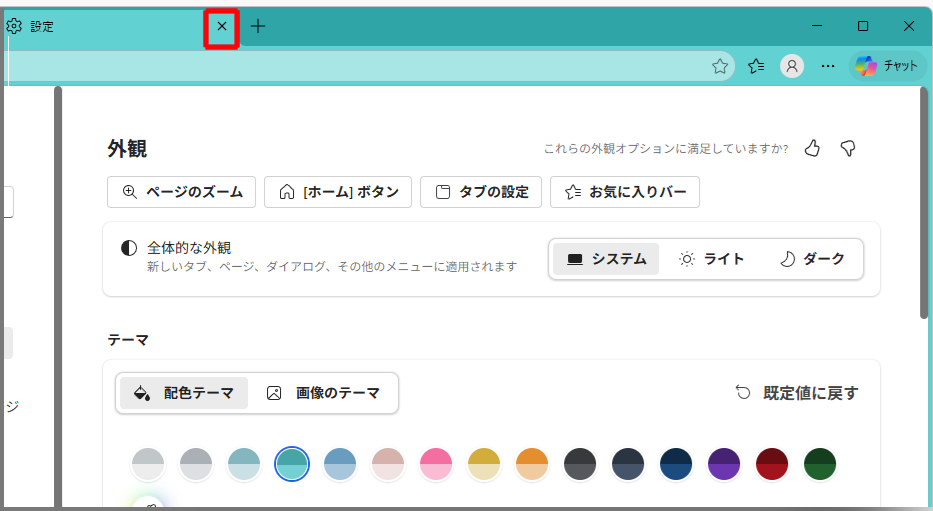
Task: Choose the dark charcoal theme swatch
Action: point(580,464)
